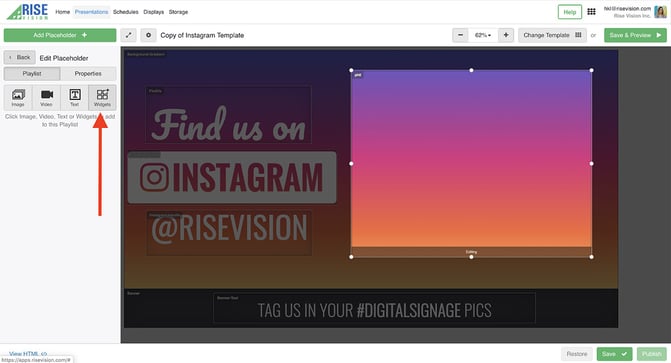Click the Save button at bottom
Screen dimensions: 671x363
click(x=614, y=354)
